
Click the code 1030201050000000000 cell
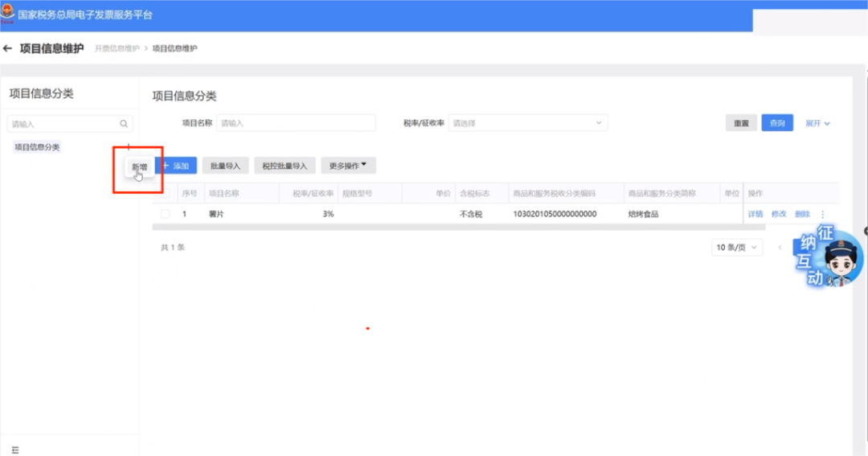[555, 214]
